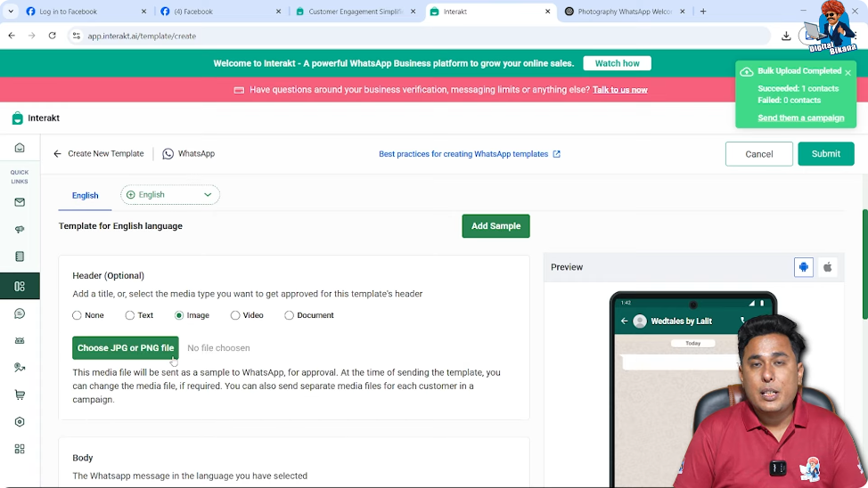868x488 pixels.
Task: Click Send them a campaign link
Action: pyautogui.click(x=801, y=118)
